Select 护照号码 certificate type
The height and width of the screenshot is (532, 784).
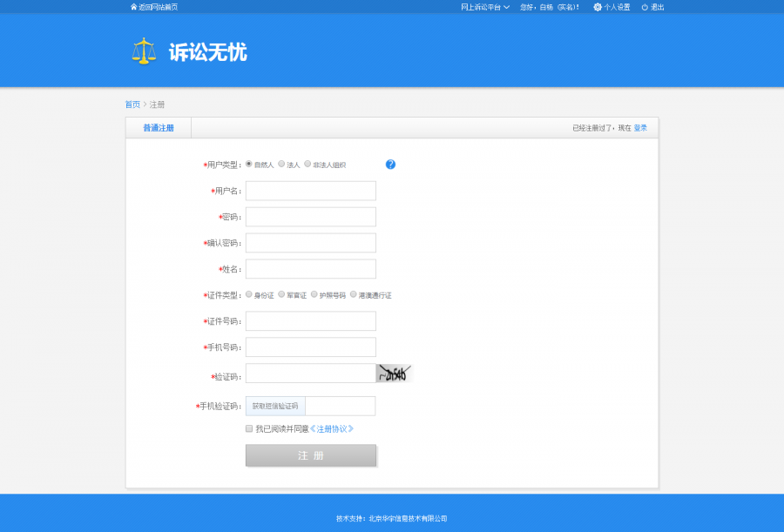tap(314, 294)
